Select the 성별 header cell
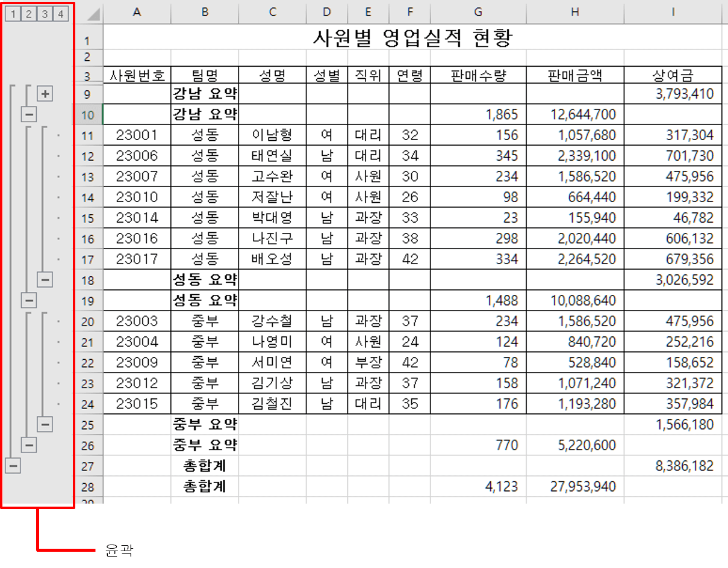 (326, 75)
